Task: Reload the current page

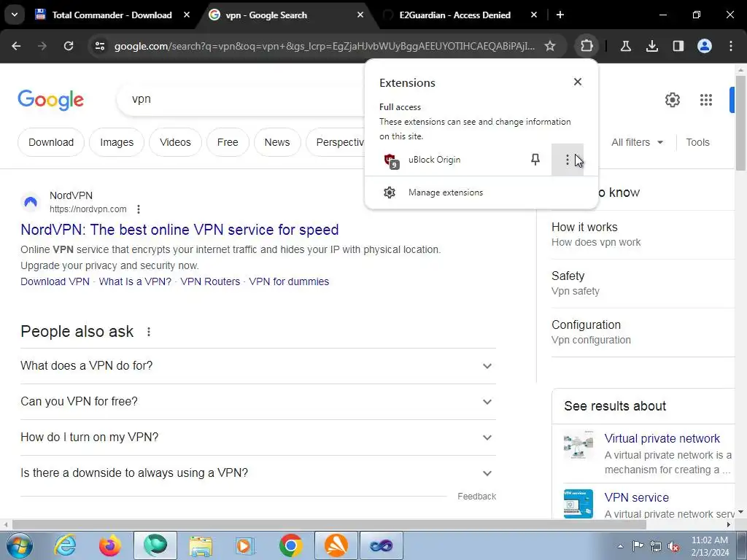Action: click(69, 46)
